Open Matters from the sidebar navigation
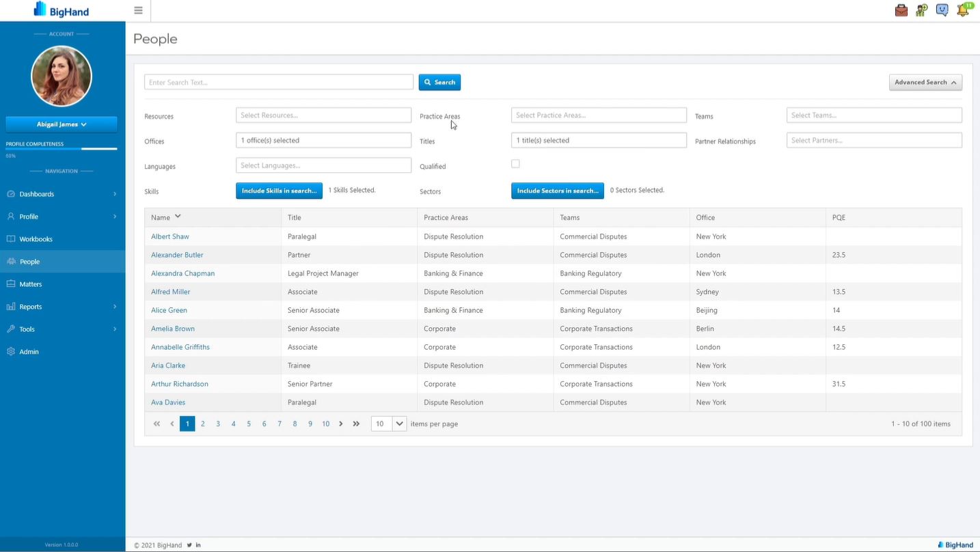980x552 pixels. click(x=30, y=284)
